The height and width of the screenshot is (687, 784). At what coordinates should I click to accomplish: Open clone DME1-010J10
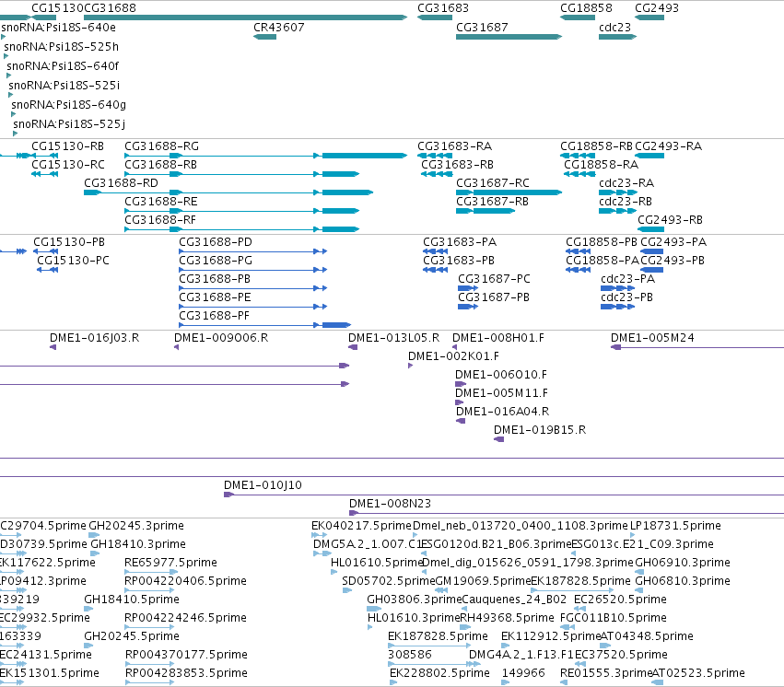504,495
